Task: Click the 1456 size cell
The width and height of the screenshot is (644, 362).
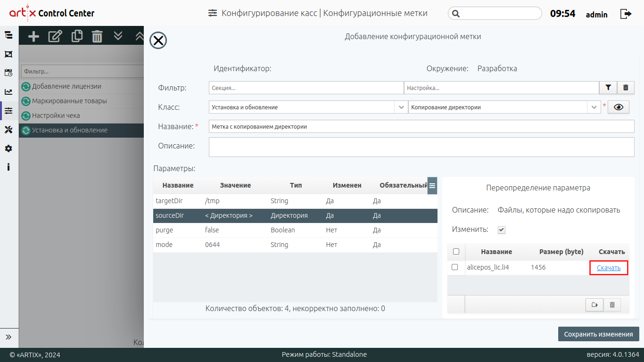Action: (538, 267)
